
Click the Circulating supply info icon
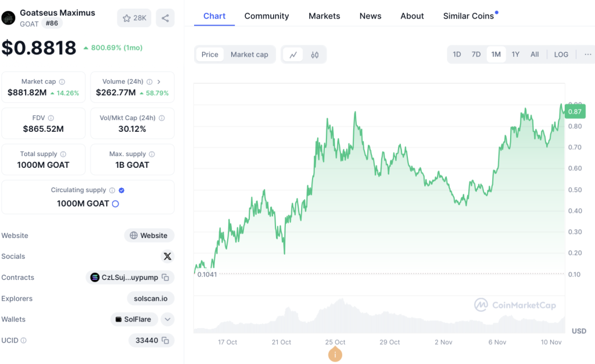[112, 190]
